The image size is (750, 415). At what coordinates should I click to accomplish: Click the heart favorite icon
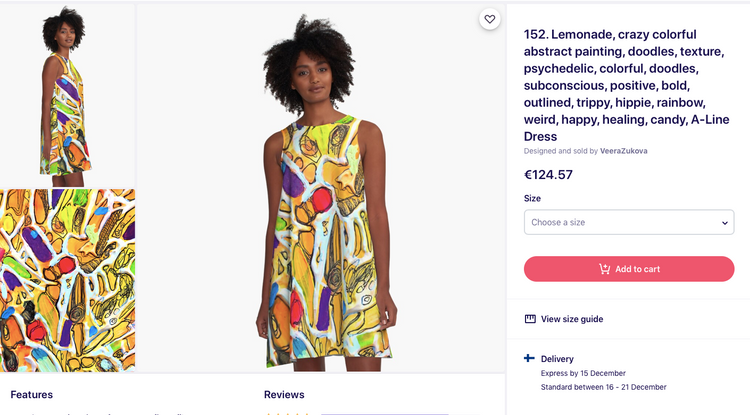(489, 19)
